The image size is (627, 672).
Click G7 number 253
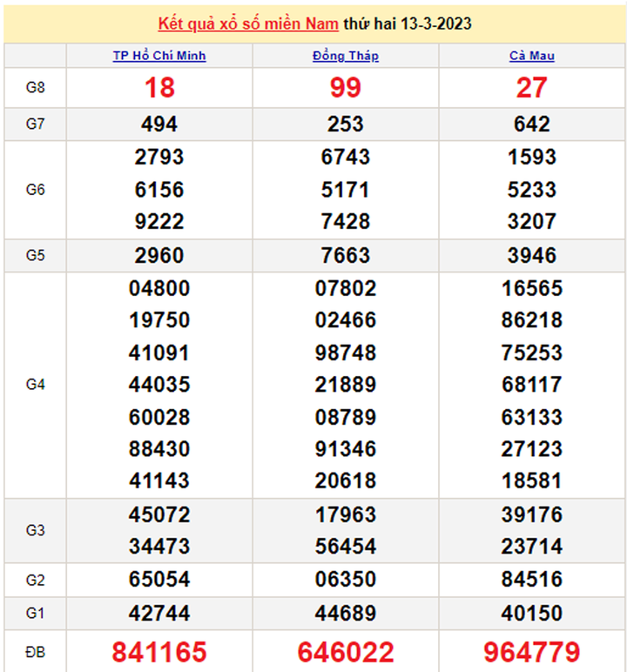[346, 124]
